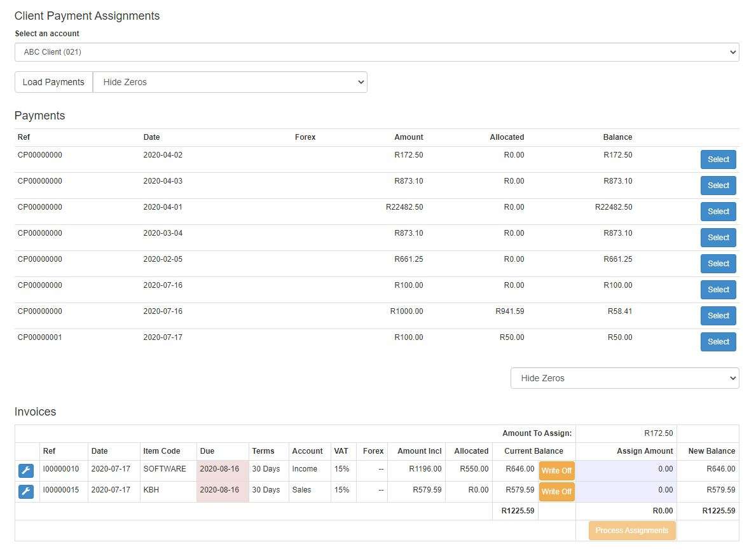Screen dimensions: 756x556
Task: Select the R100.00 unallocated payment from 2020-07-16
Action: coord(718,290)
